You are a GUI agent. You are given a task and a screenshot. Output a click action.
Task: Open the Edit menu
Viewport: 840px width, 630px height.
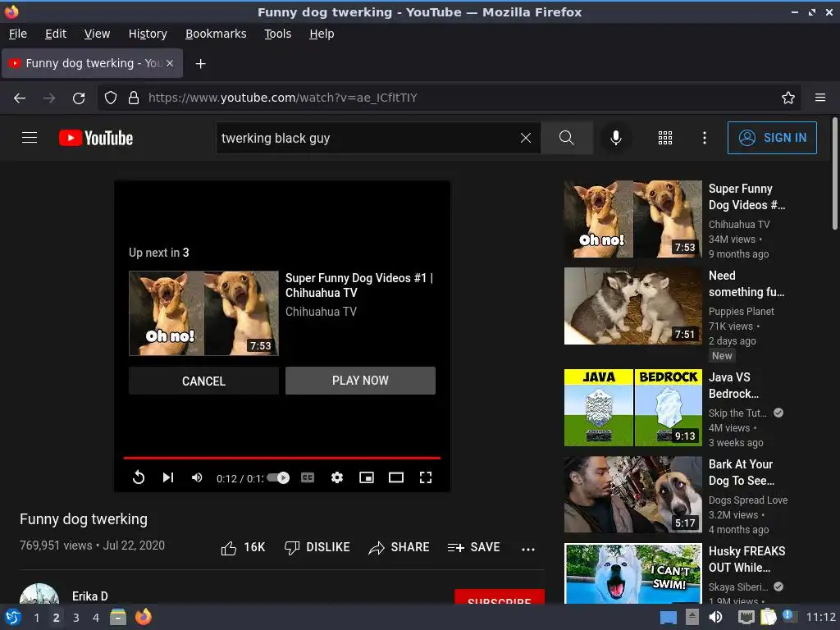(x=56, y=34)
